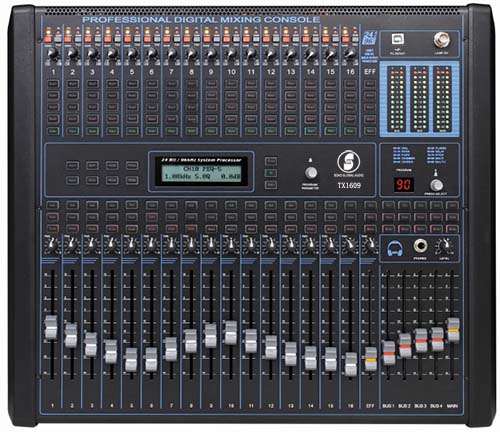
Task: Click the left LED level meter pair
Action: (397, 99)
